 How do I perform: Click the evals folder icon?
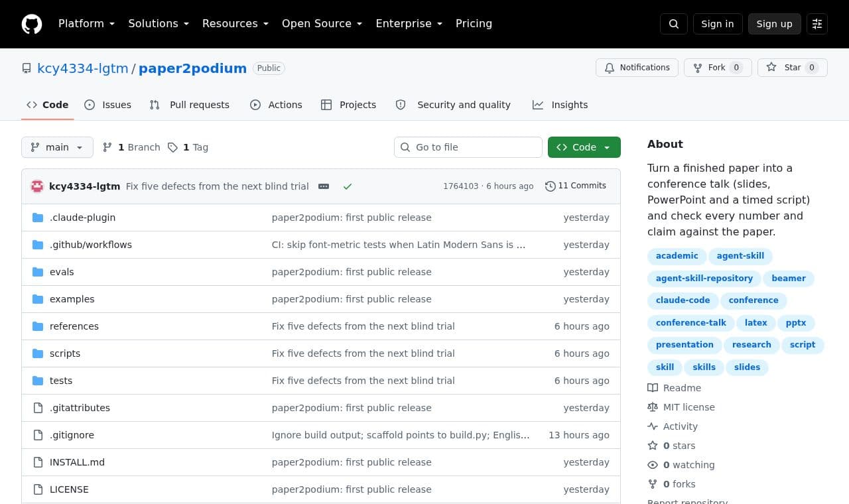pos(38,272)
